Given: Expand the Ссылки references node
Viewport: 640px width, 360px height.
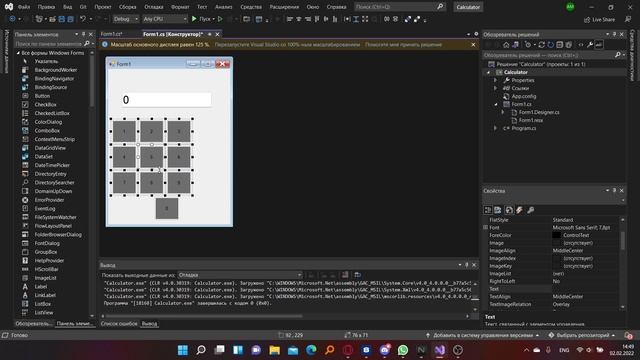Looking at the screenshot, I should coord(496,88).
